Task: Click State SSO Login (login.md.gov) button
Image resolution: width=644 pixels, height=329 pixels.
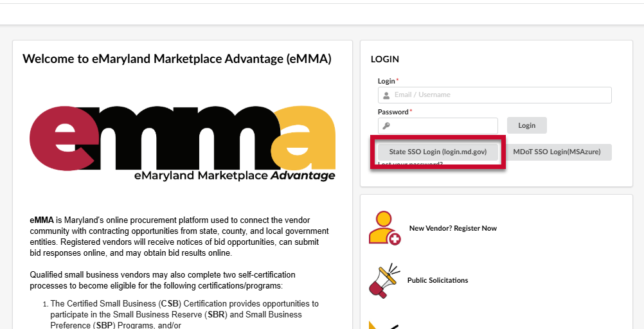Action: 438,152
